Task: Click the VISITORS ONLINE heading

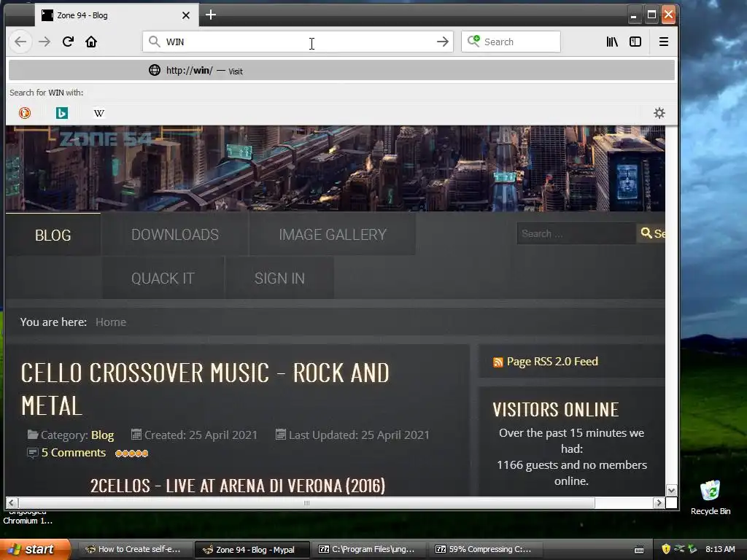Action: tap(555, 410)
